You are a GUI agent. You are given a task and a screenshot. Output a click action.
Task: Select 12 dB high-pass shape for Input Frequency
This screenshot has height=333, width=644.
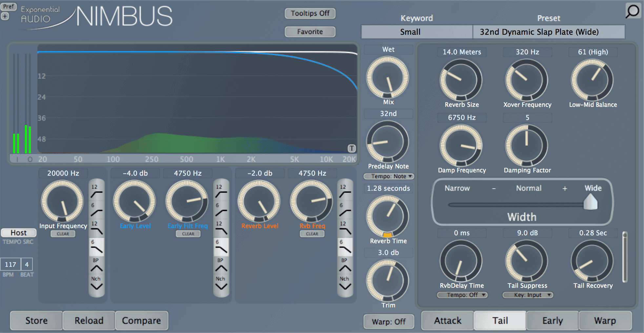click(x=96, y=191)
